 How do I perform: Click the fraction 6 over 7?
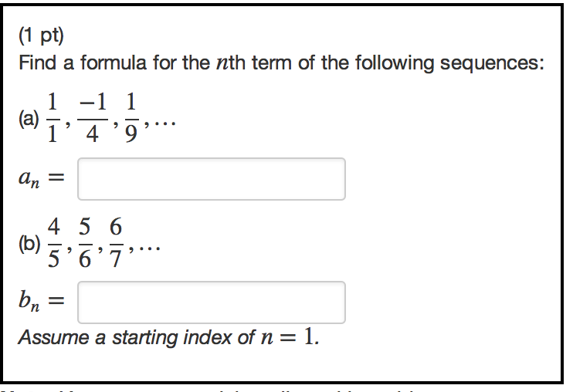point(116,243)
